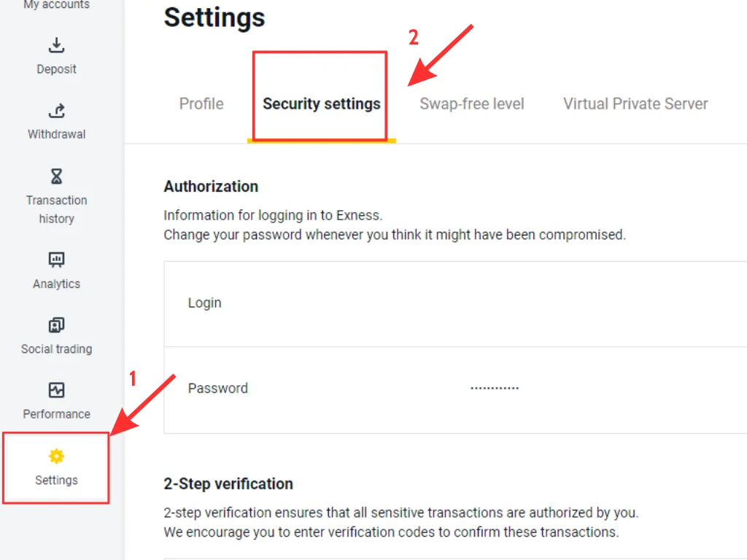
Task: Click the Withdrawal upload-arrow icon
Action: click(56, 111)
